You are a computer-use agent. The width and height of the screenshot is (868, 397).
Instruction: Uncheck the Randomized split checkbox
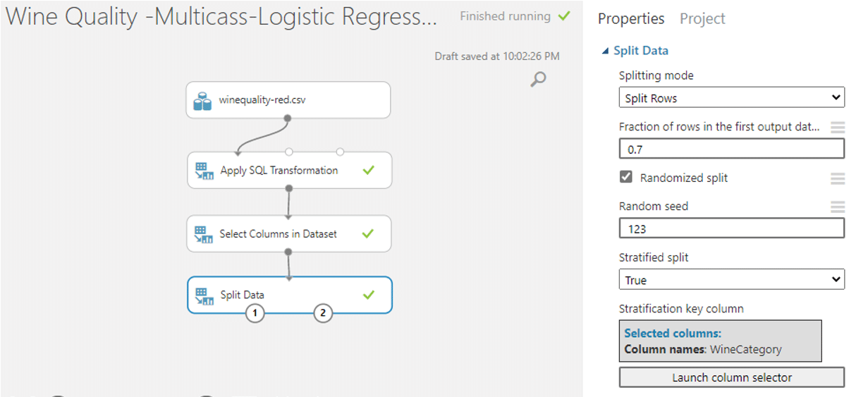tap(626, 177)
